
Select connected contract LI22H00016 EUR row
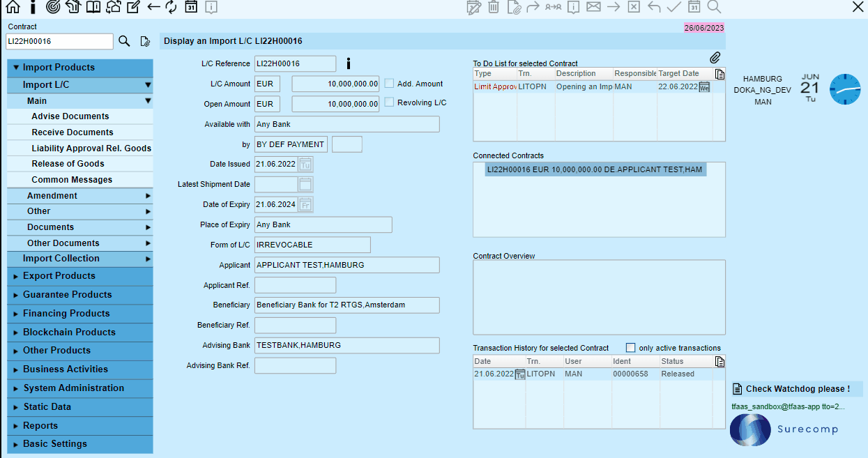point(595,169)
